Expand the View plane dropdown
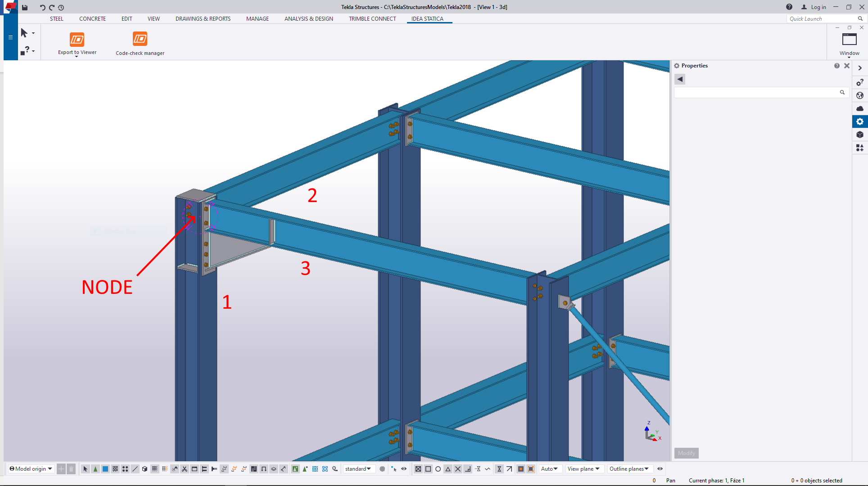The height and width of the screenshot is (486, 868). tap(583, 469)
